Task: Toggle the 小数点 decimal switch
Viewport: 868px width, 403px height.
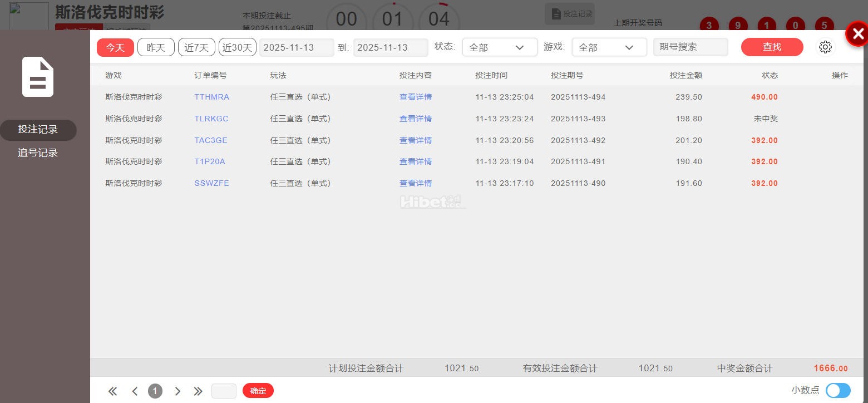Action: point(837,391)
